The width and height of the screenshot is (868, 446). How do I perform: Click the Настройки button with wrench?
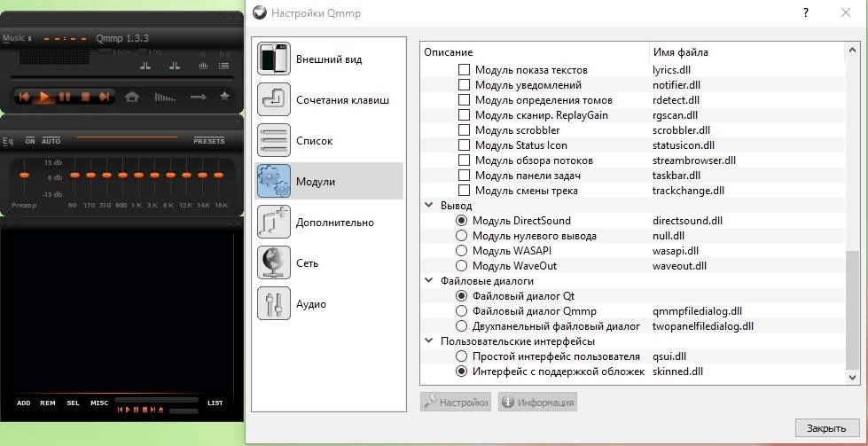point(456,403)
